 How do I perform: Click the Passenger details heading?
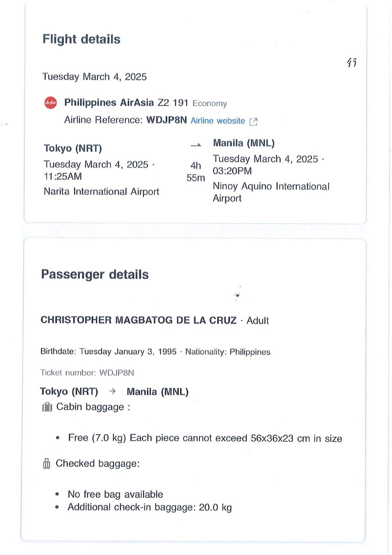click(95, 274)
